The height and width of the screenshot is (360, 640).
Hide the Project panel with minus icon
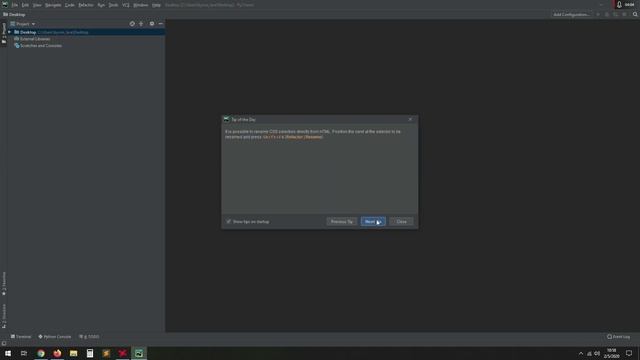tap(161, 24)
